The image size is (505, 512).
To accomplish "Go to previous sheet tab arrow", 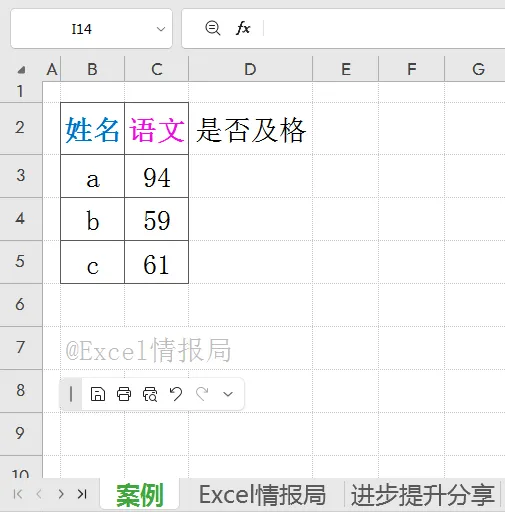I will pyautogui.click(x=39, y=494).
